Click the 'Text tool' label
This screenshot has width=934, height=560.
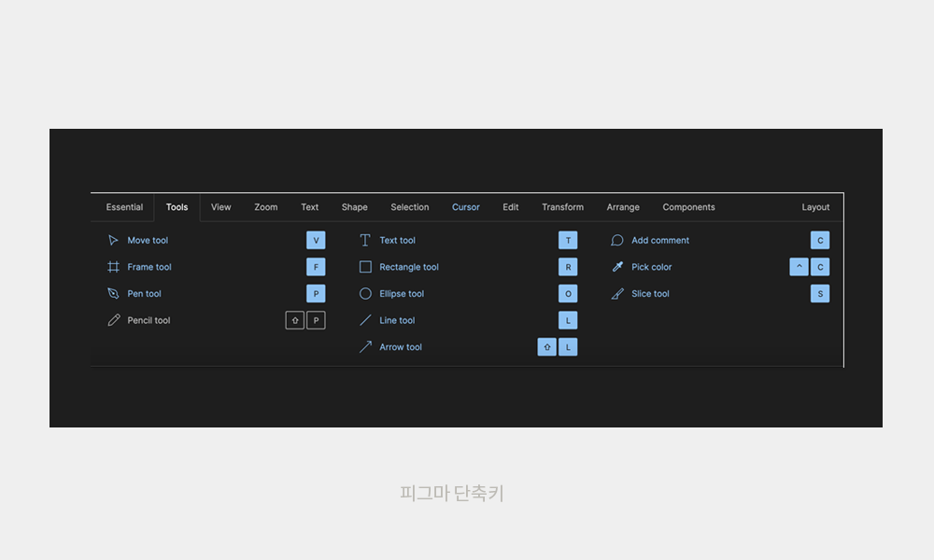point(397,241)
